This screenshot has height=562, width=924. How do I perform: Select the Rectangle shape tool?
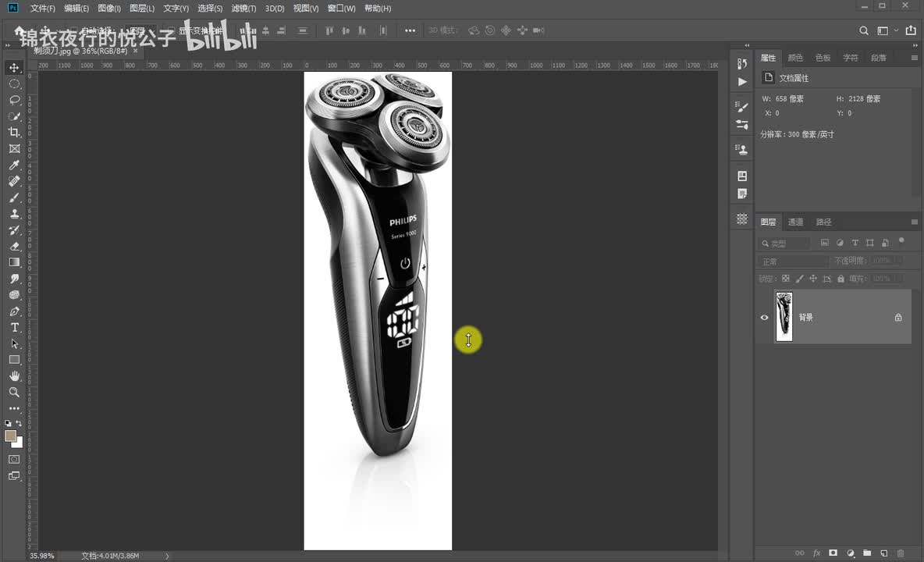tap(14, 360)
